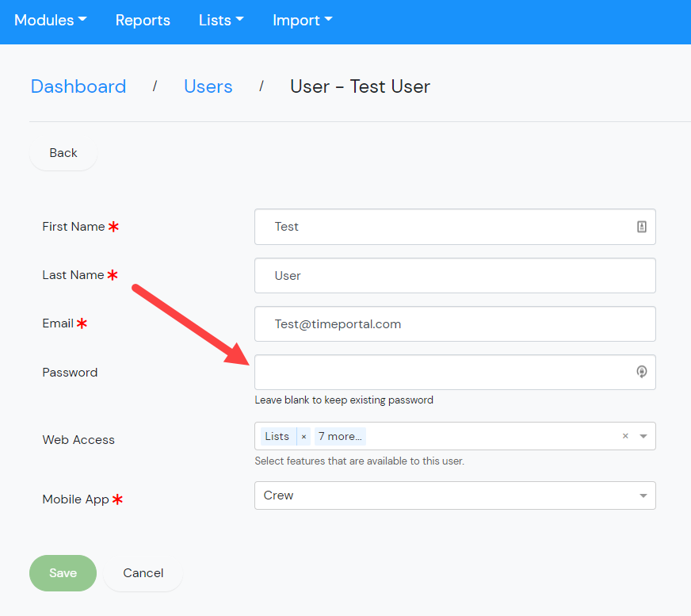The width and height of the screenshot is (691, 616).
Task: Remove the Lists tag from Web Access
Action: click(x=304, y=437)
